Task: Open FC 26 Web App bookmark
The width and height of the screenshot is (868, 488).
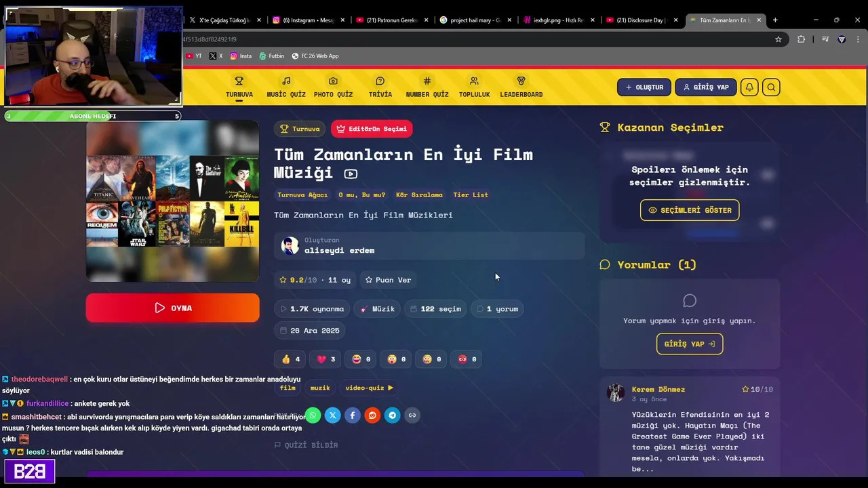Action: (315, 56)
